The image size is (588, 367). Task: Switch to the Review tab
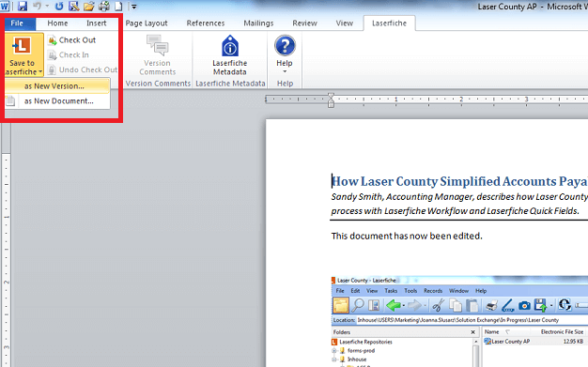(304, 23)
